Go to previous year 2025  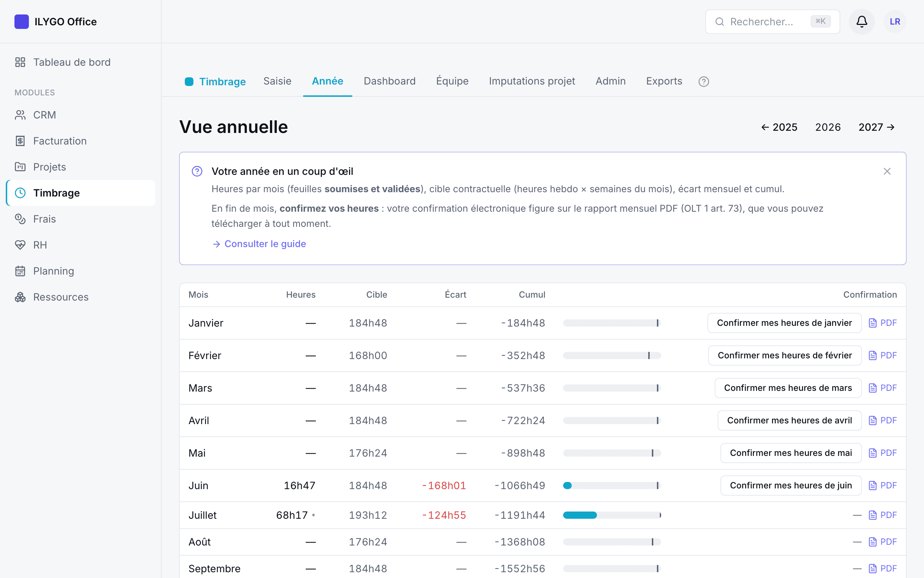pyautogui.click(x=779, y=127)
